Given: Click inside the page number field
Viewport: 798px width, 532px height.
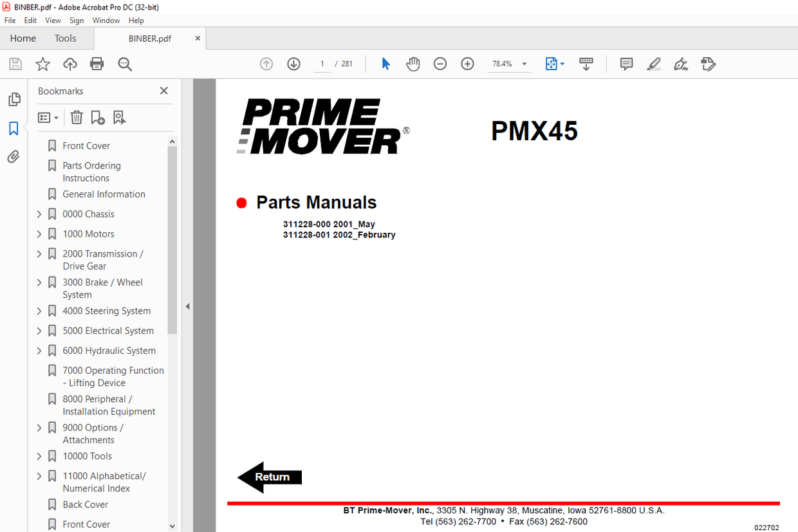Looking at the screenshot, I should 322,64.
